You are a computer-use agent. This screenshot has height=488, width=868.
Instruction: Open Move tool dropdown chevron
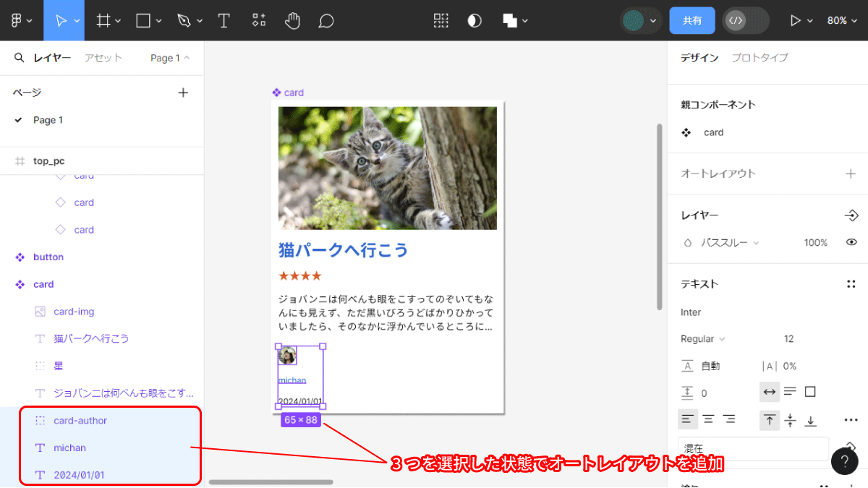(x=77, y=22)
